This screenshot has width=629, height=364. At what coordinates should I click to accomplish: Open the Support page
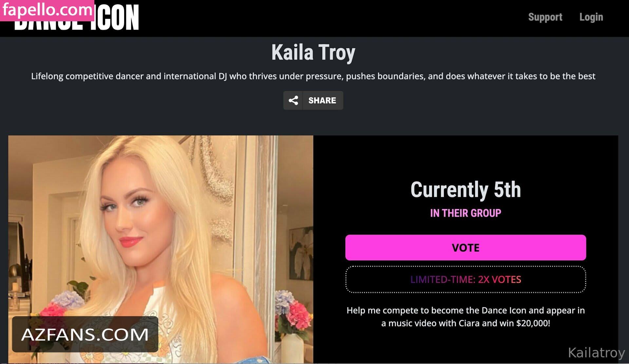click(x=545, y=17)
